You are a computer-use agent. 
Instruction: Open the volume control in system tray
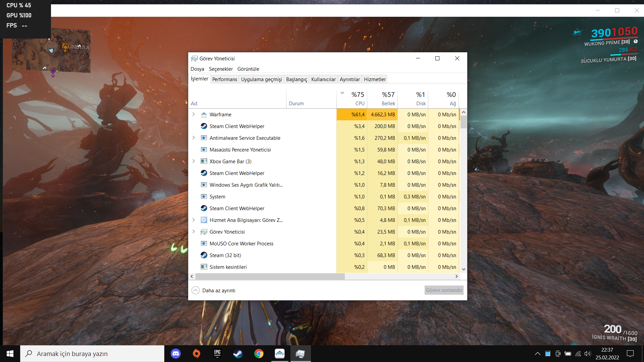pyautogui.click(x=587, y=354)
